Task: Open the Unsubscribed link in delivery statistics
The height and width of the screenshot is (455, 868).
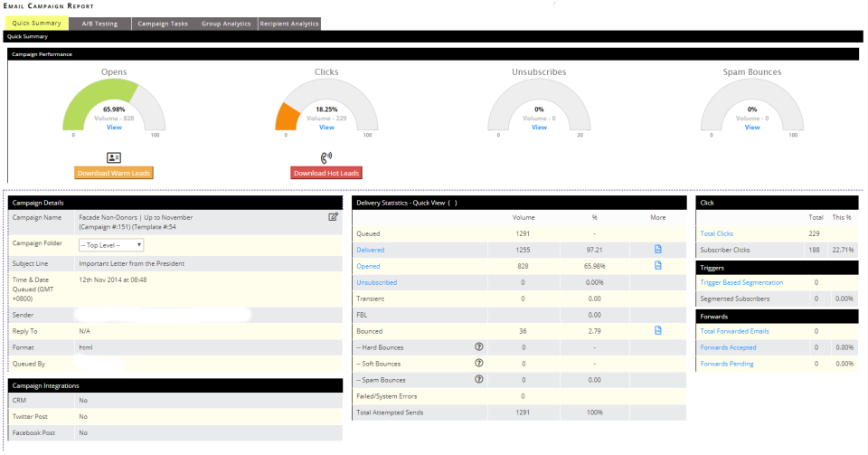Action: [376, 282]
